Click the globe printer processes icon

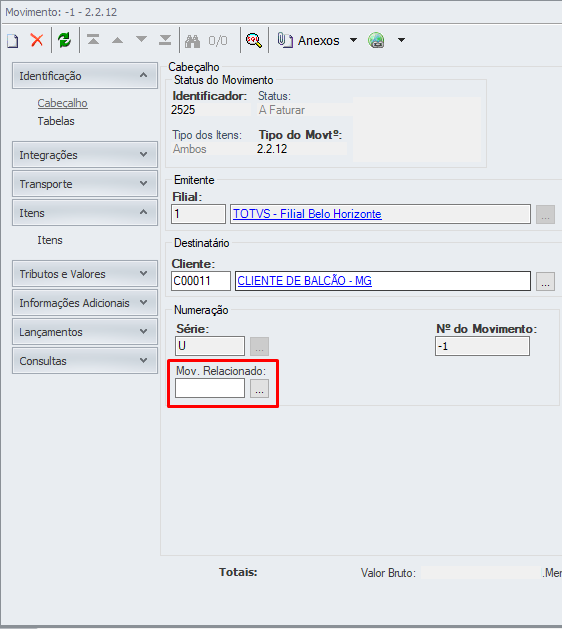pyautogui.click(x=376, y=40)
